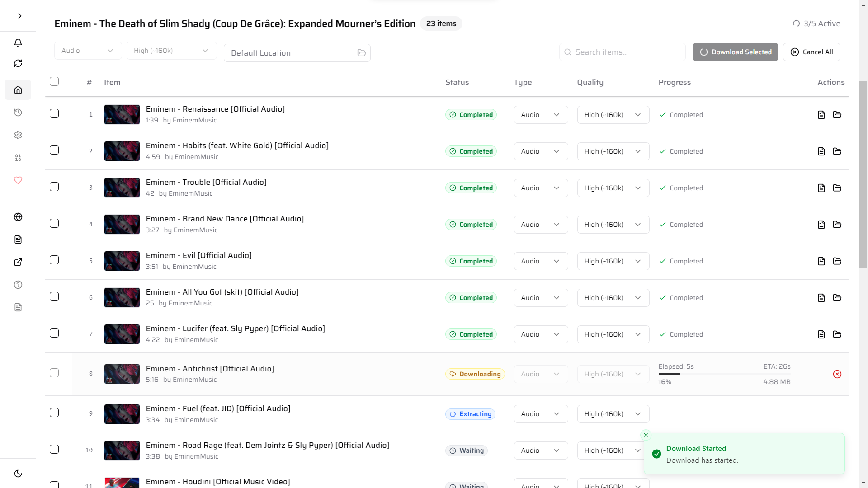This screenshot has width=868, height=488.
Task: Tick the checkbox for Eminem - Road Rage
Action: coord(54,450)
